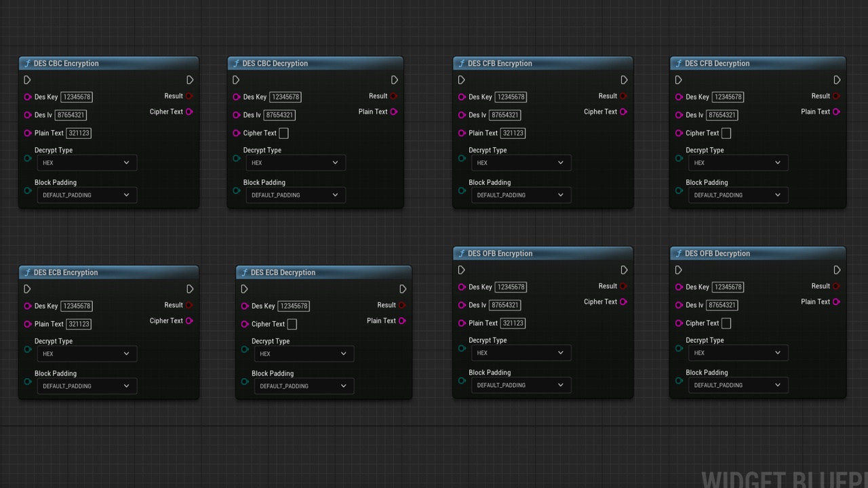Screen dimensions: 868x488
Task: Open Decrypt Type dropdown in DES CBC Encryption
Action: click(x=87, y=163)
